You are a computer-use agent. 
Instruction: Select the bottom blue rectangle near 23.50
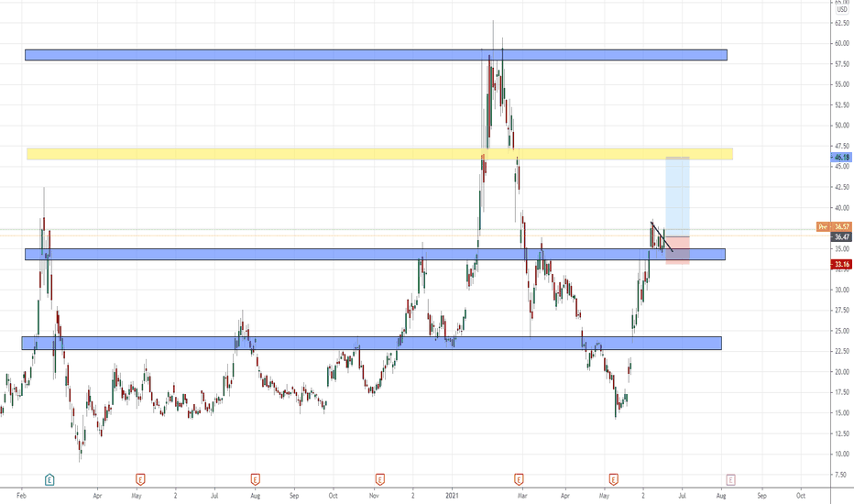(371, 343)
